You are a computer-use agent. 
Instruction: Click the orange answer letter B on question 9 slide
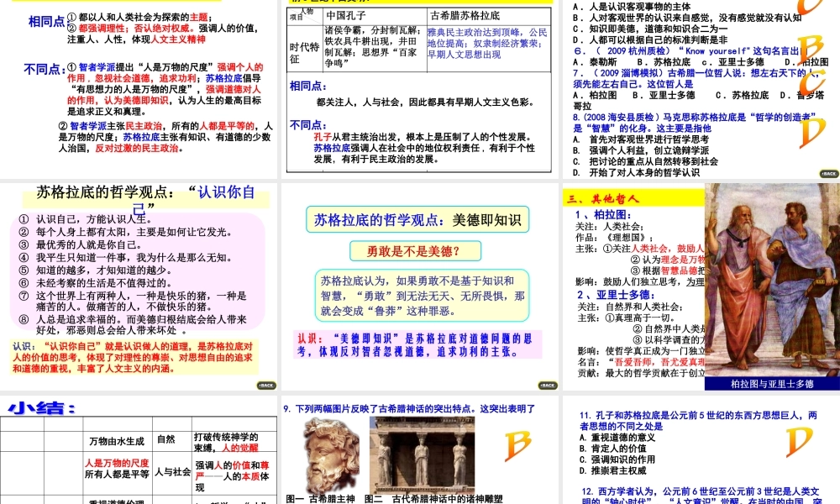(517, 445)
